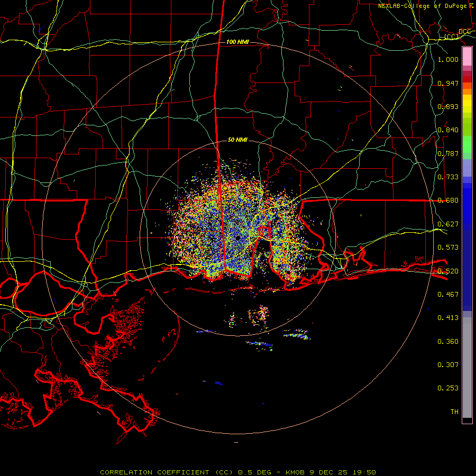Click the red band of the color bar

click(467, 79)
